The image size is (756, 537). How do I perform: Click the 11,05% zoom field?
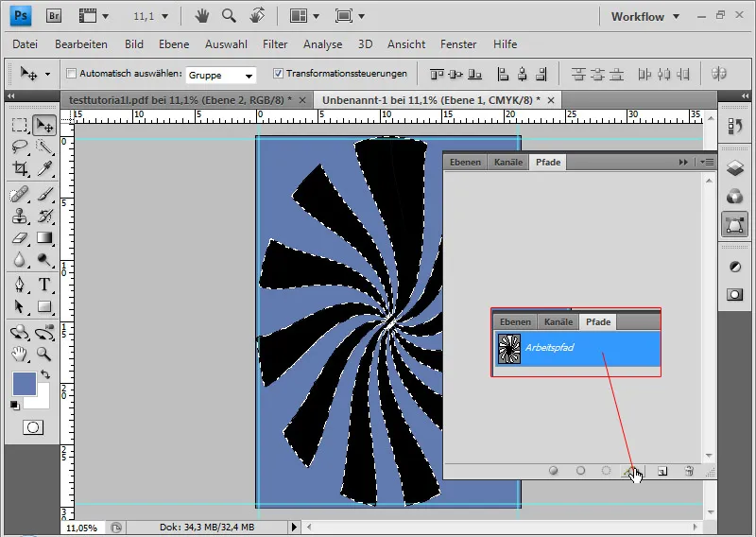coord(82,528)
